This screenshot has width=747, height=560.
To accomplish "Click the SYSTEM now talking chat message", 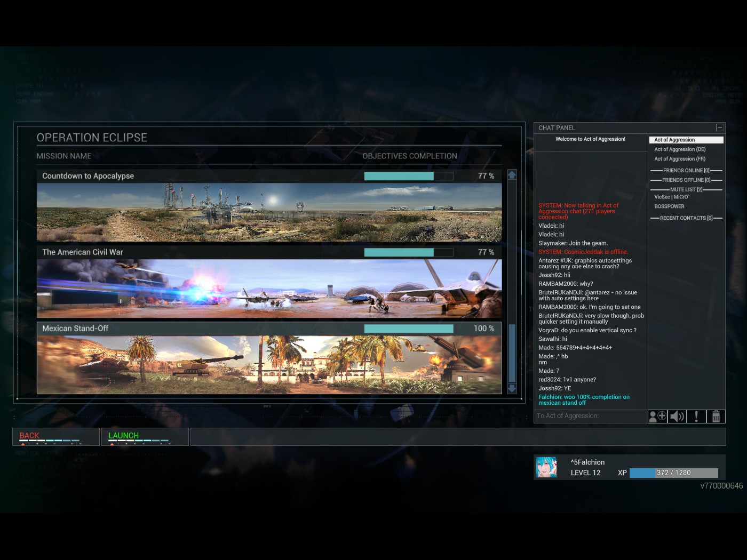I will tap(578, 211).
